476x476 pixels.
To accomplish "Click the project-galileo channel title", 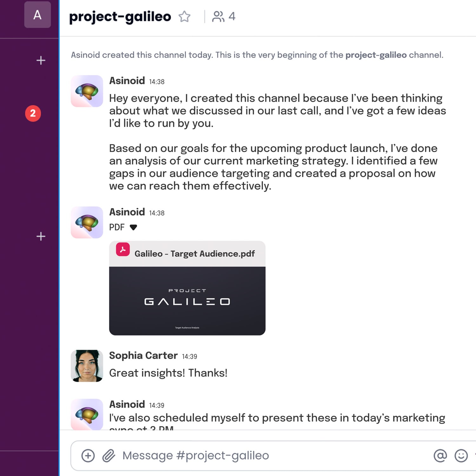I will [120, 17].
